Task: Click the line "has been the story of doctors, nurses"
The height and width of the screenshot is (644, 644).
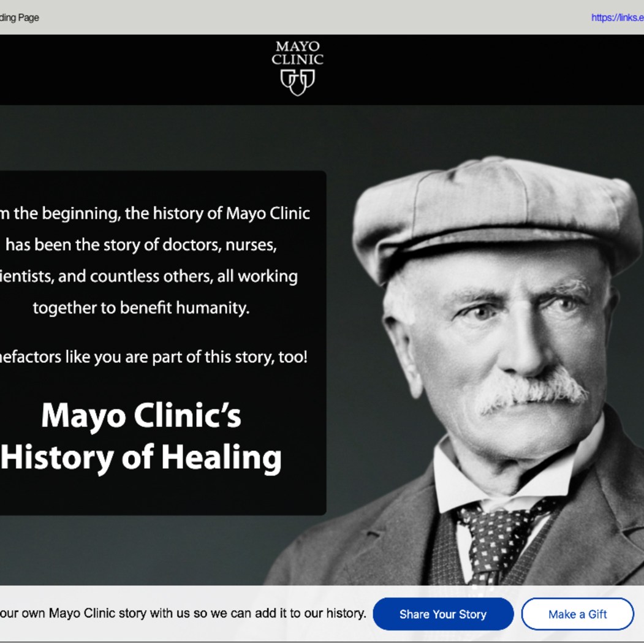Action: click(142, 245)
